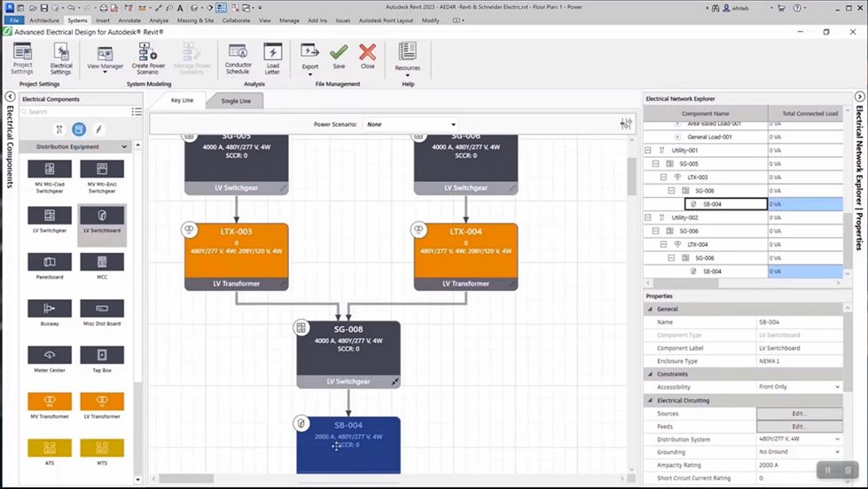
Task: Select the LV Switchgear component
Action: click(50, 220)
